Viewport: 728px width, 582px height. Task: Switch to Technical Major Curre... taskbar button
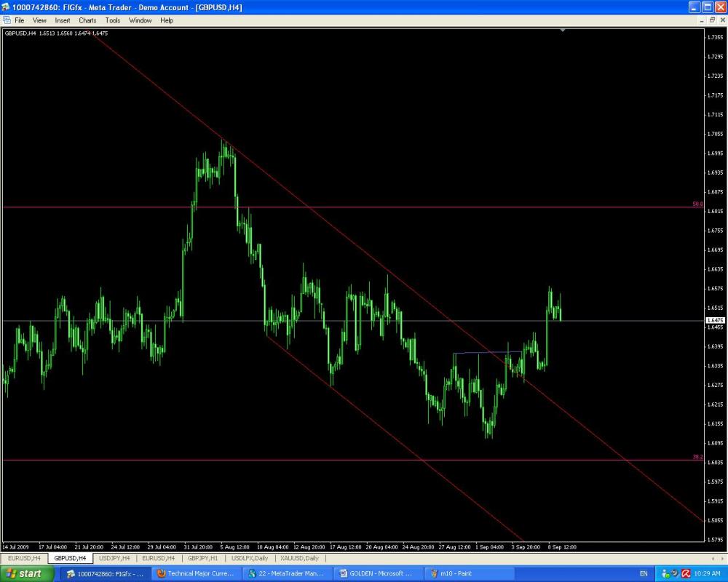click(195, 574)
